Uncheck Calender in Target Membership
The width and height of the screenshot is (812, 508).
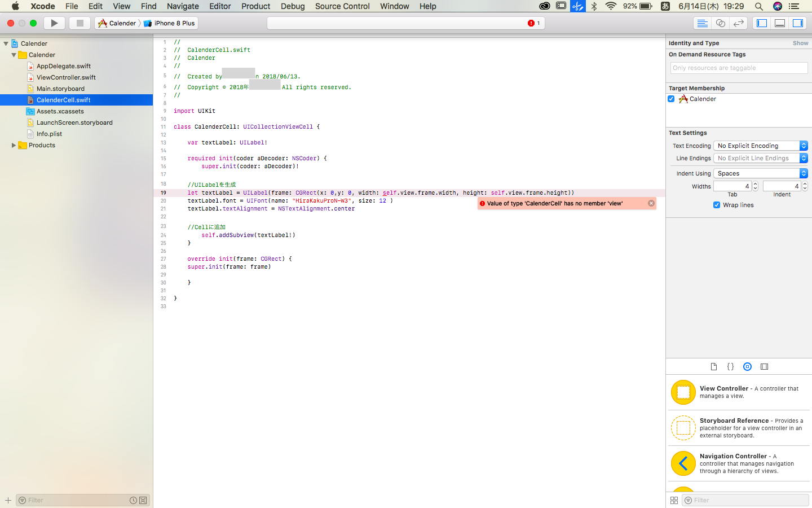pos(671,99)
